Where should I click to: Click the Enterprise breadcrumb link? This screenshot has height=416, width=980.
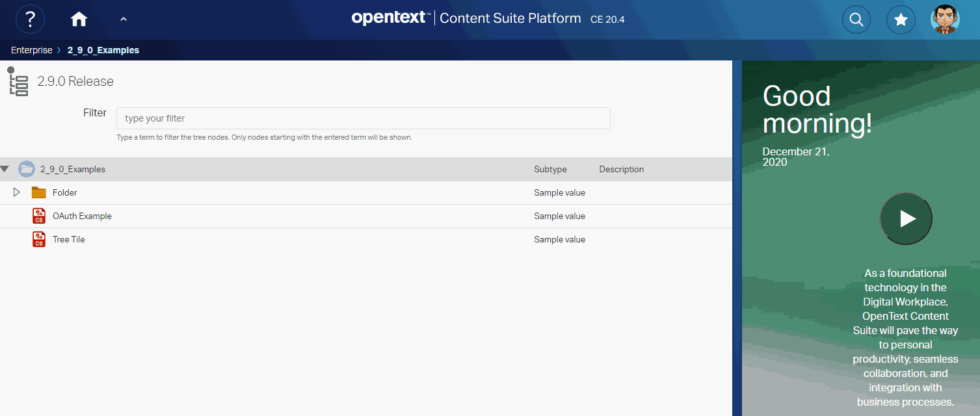point(31,50)
